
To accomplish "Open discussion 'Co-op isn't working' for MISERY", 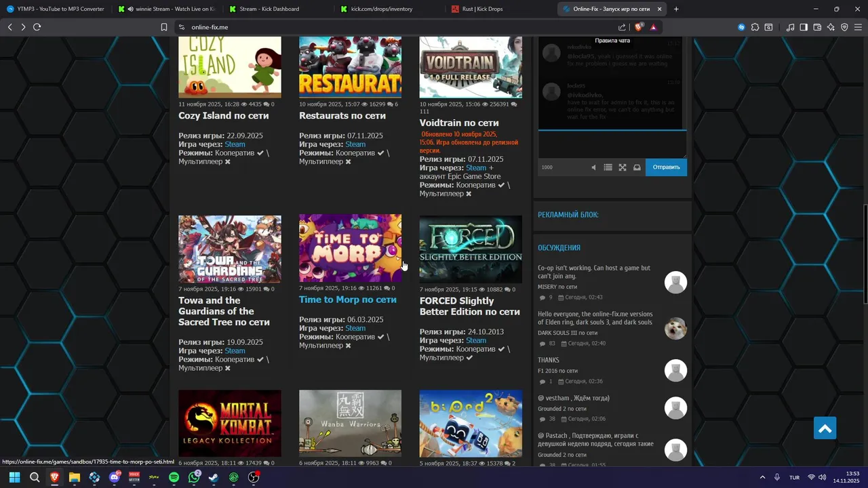I will click(594, 272).
